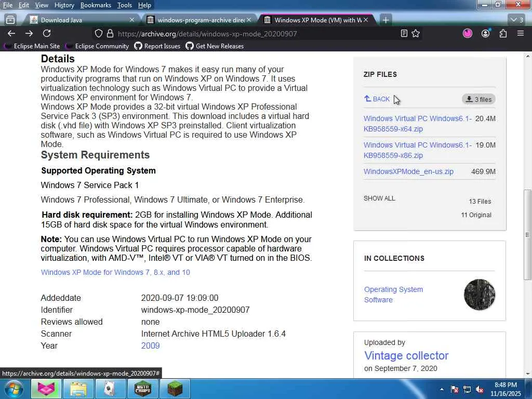Open Operating System Software collection link

[x=394, y=295]
